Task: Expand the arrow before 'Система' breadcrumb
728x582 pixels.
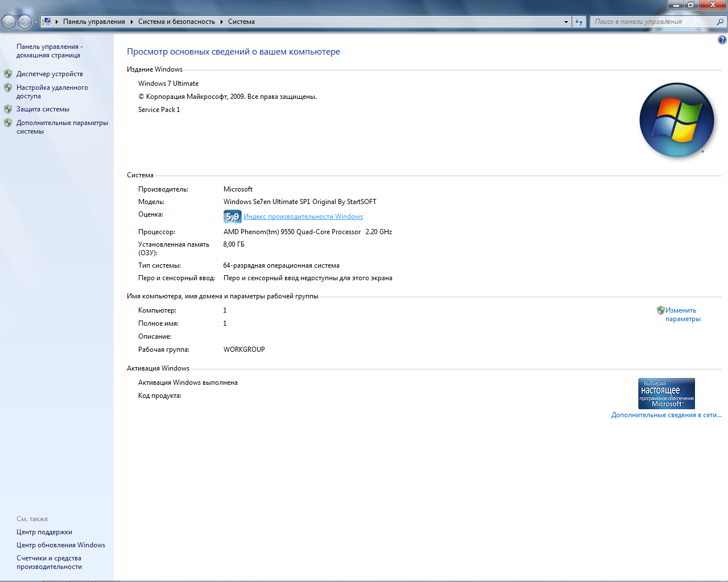Action: tap(222, 22)
